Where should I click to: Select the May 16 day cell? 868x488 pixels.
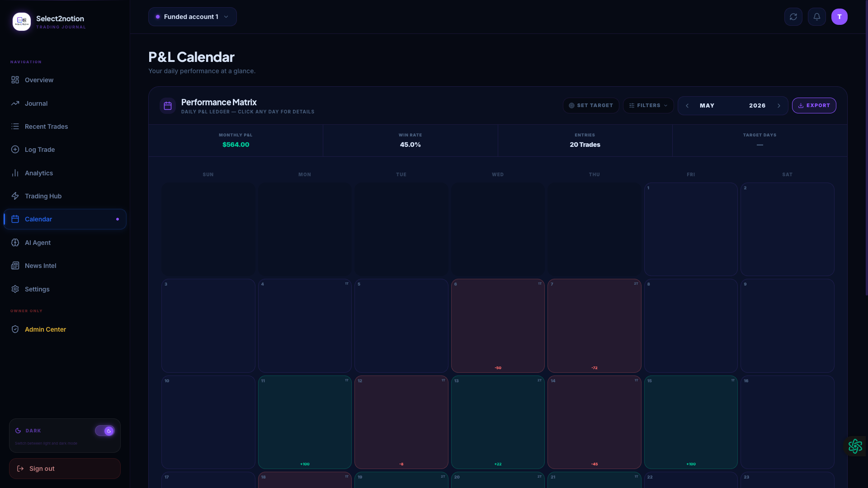point(788,422)
